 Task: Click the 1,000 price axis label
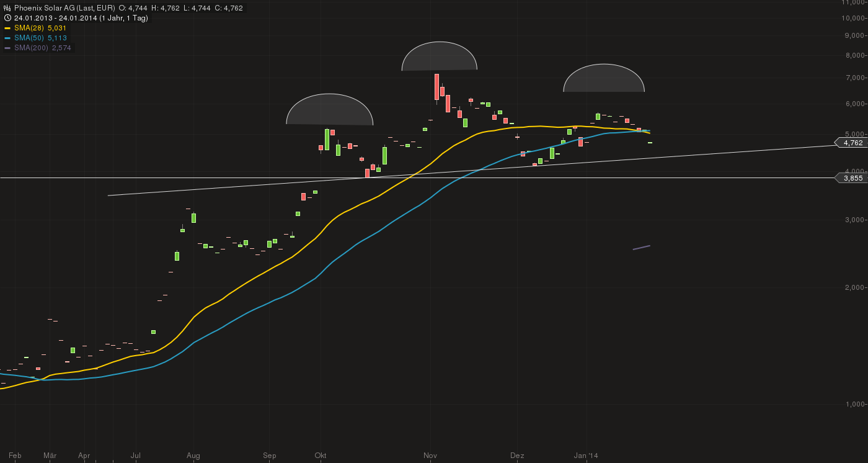[x=854, y=404]
